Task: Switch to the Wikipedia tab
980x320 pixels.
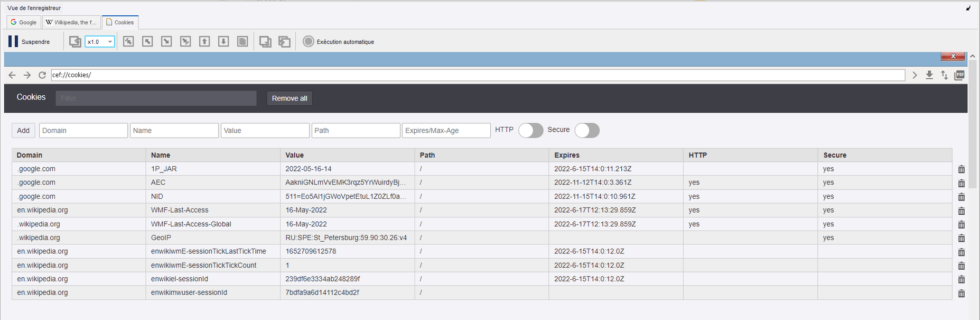Action: click(x=71, y=22)
